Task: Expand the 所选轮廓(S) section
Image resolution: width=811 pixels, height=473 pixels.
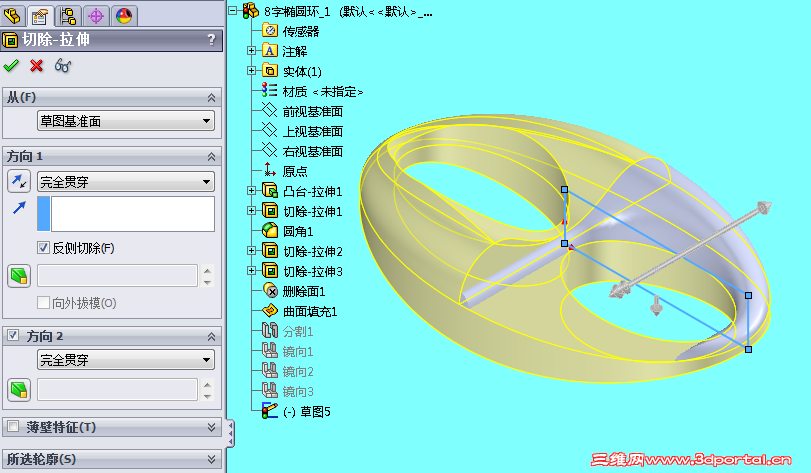Action: pos(211,459)
